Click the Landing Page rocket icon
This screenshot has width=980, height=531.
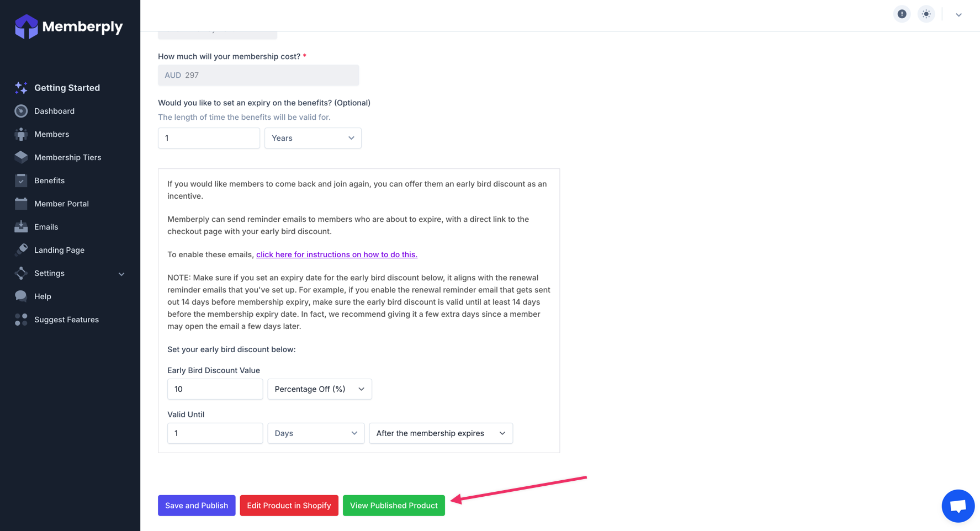point(21,250)
